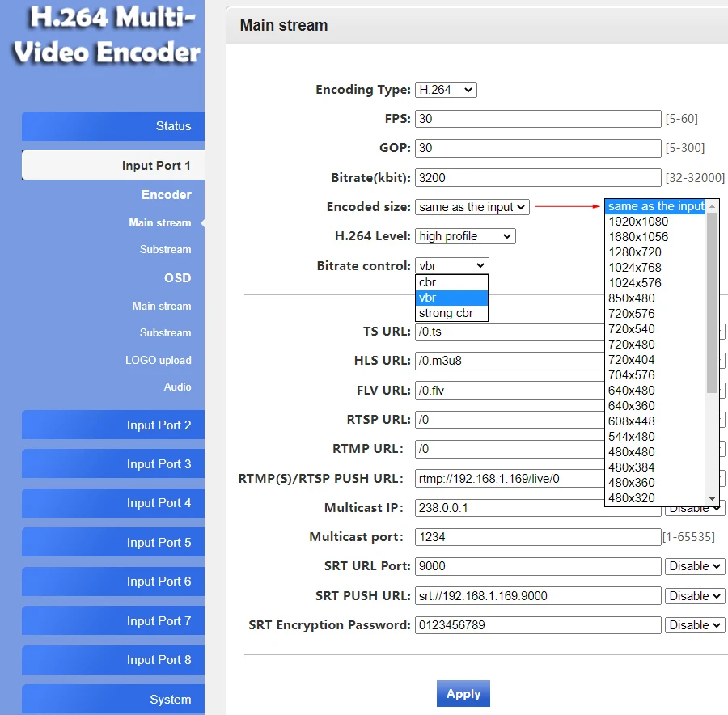Screen dimensions: 728x715
Task: Select 1920x1080 encoded size
Action: (x=655, y=222)
